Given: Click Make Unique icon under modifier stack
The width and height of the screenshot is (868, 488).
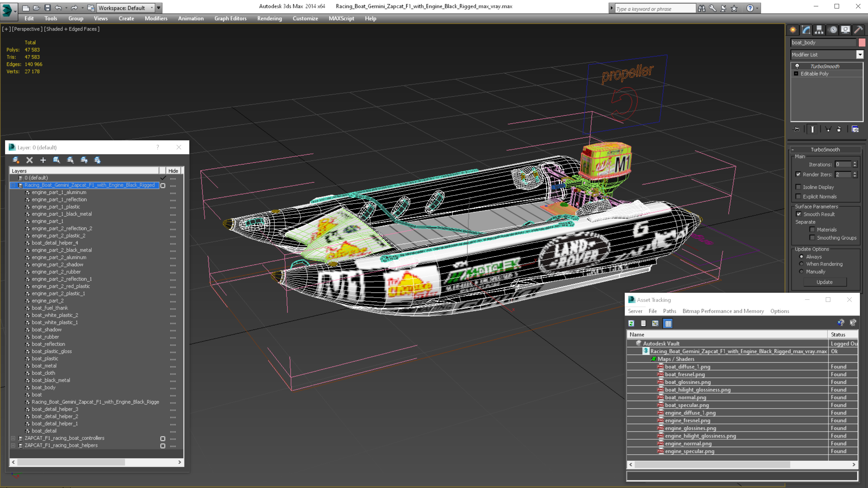Looking at the screenshot, I should (828, 129).
